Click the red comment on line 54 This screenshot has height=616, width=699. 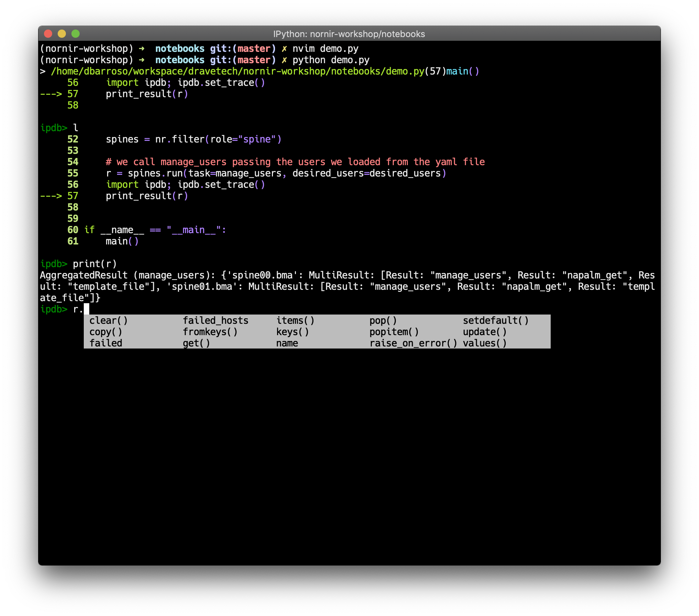click(295, 162)
